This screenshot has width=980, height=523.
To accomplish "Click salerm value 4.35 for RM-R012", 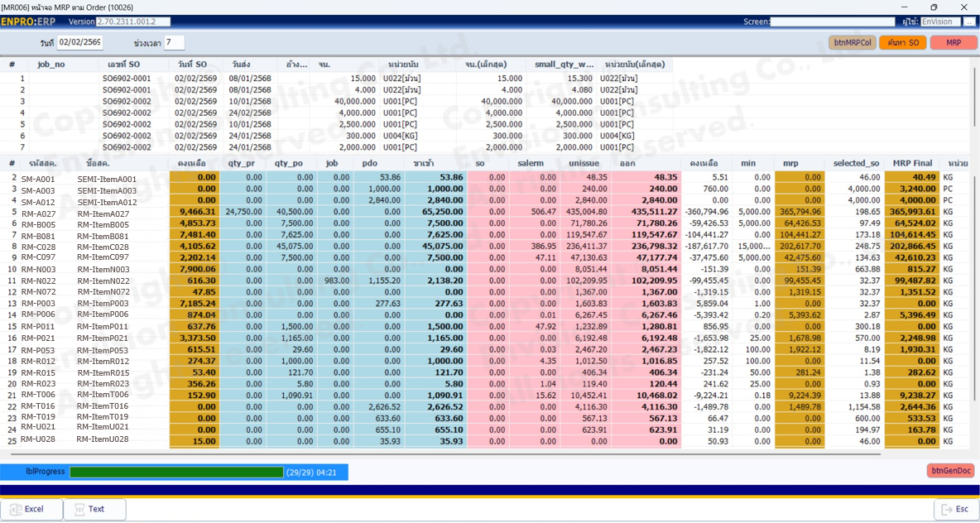I will point(547,360).
